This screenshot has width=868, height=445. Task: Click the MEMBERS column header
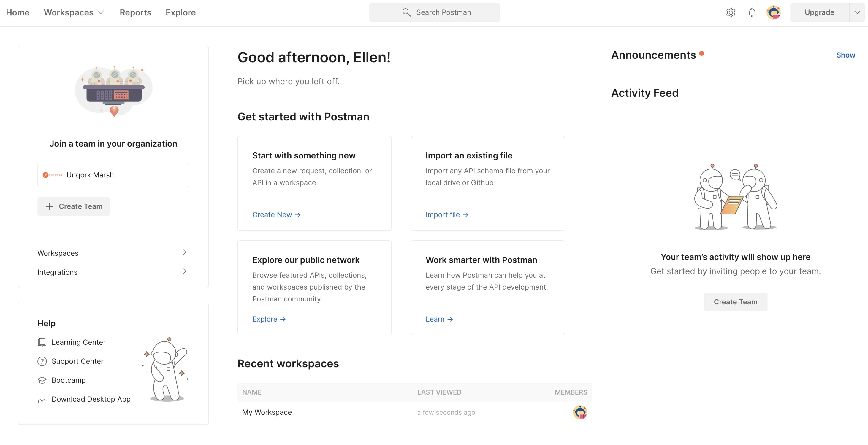(x=571, y=392)
